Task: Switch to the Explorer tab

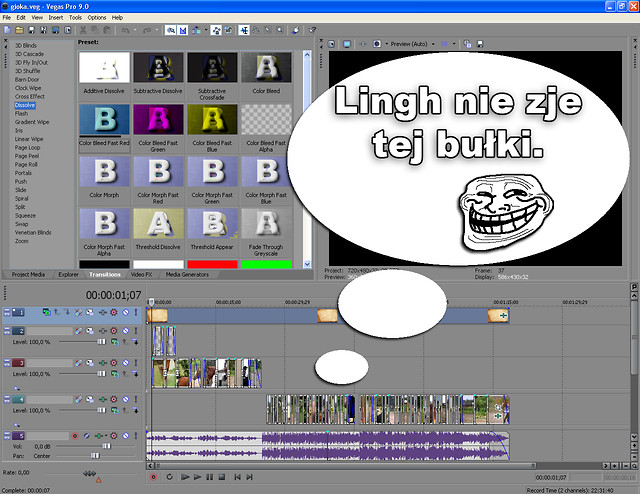Action: tap(68, 274)
